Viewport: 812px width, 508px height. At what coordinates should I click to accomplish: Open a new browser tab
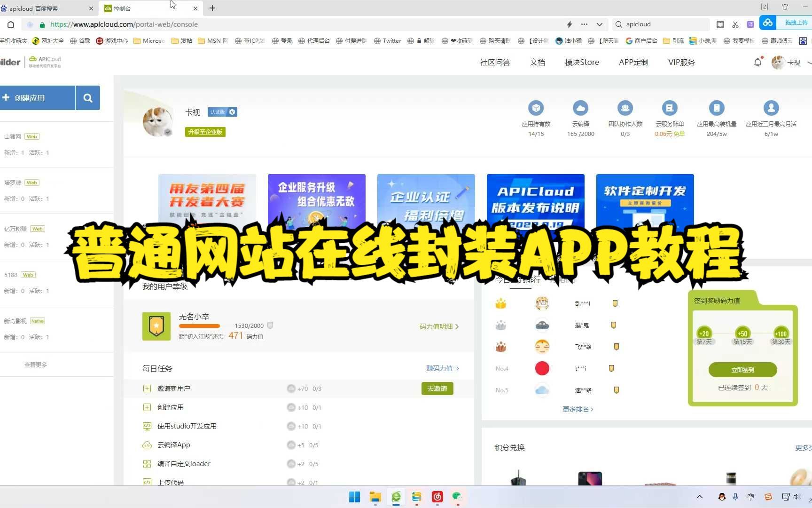coord(212,8)
